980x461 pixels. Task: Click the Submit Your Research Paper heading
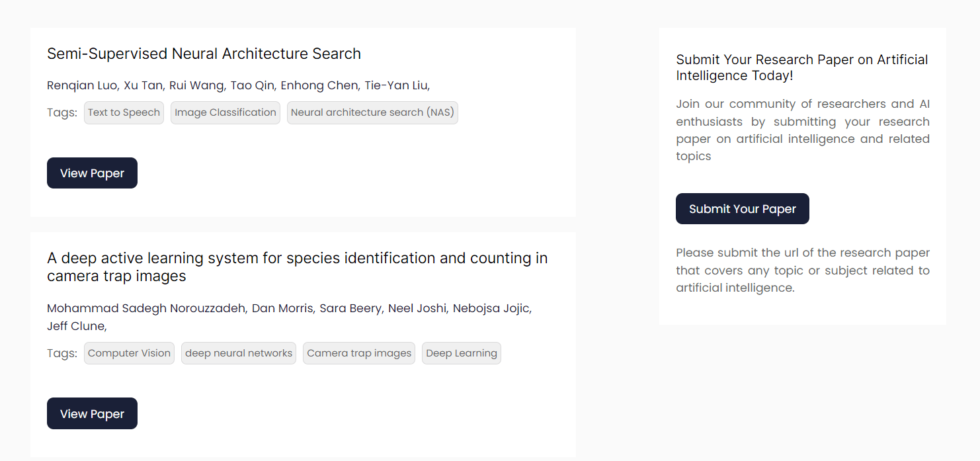pyautogui.click(x=802, y=67)
